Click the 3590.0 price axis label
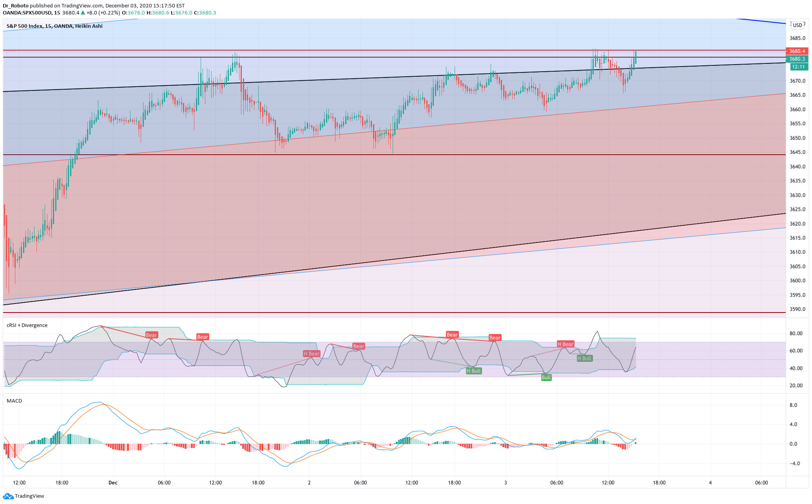The width and height of the screenshot is (812, 504). pyautogui.click(x=797, y=309)
